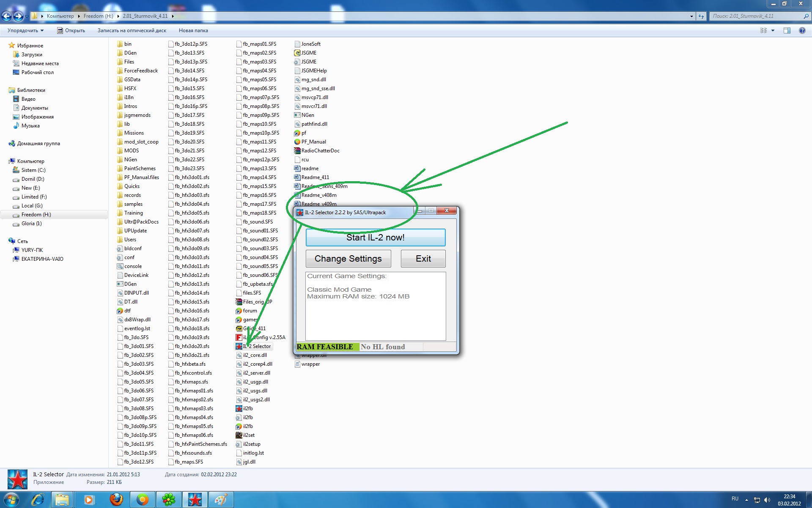Viewport: 812px width, 508px height.
Task: Click the JSGME executable icon
Action: pos(297,53)
